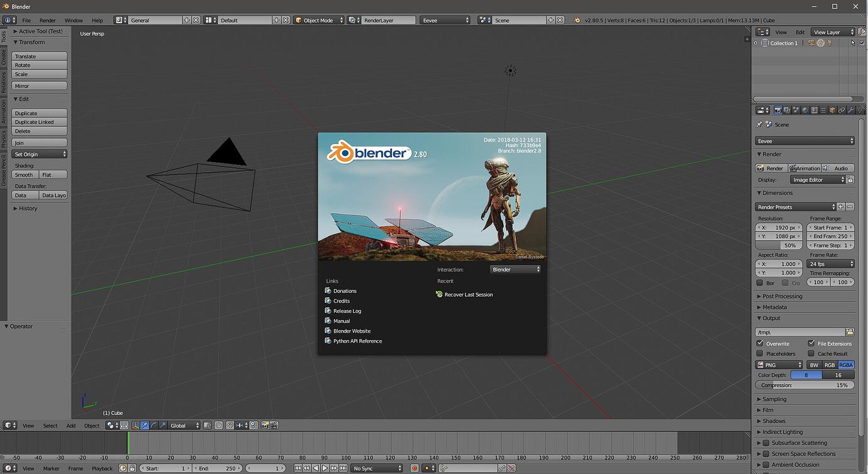Click the delete keyframe icon on timeline

click(511, 468)
